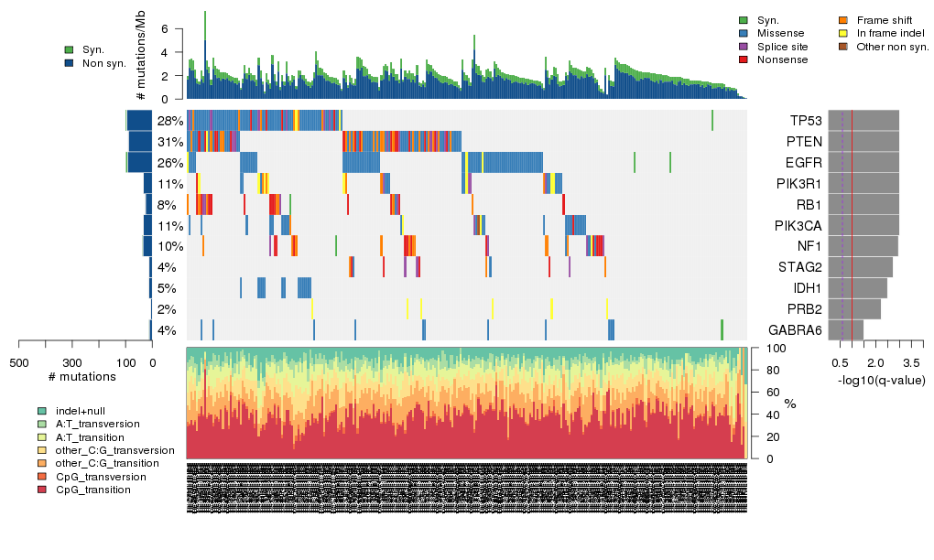Viewport: 934px width, 560px height.
Task: Select the EGFR gene label
Action: 805,163
